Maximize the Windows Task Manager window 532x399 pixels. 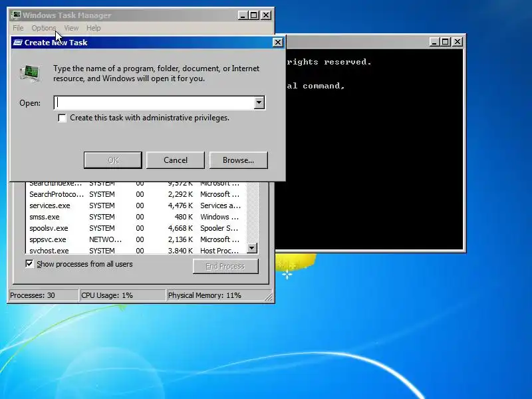pyautogui.click(x=254, y=15)
